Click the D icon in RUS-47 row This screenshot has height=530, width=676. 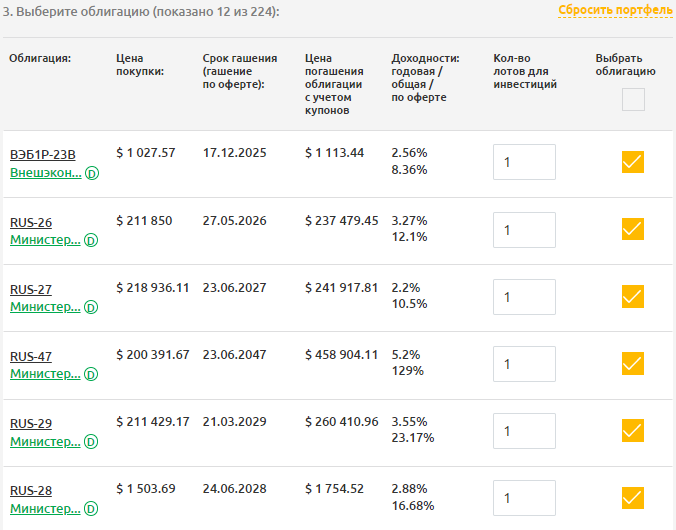tap(91, 374)
